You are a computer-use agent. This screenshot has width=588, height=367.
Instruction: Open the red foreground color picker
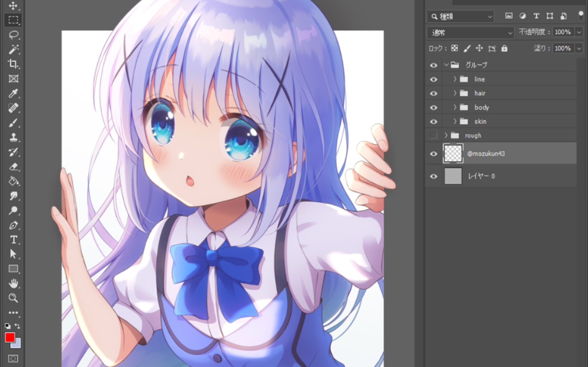(9, 337)
